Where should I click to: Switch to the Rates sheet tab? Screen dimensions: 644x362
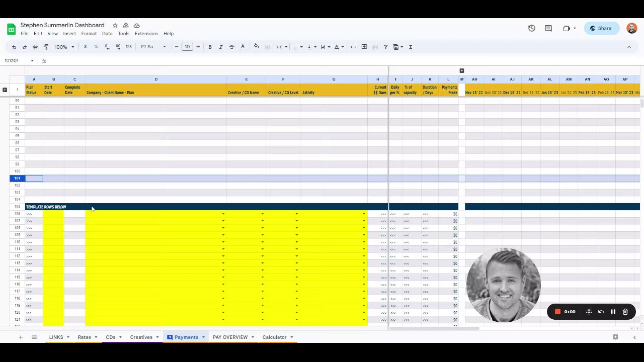tap(85, 337)
